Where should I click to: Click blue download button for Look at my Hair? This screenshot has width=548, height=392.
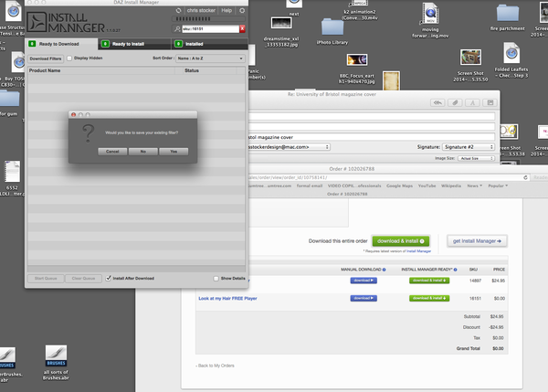[364, 298]
